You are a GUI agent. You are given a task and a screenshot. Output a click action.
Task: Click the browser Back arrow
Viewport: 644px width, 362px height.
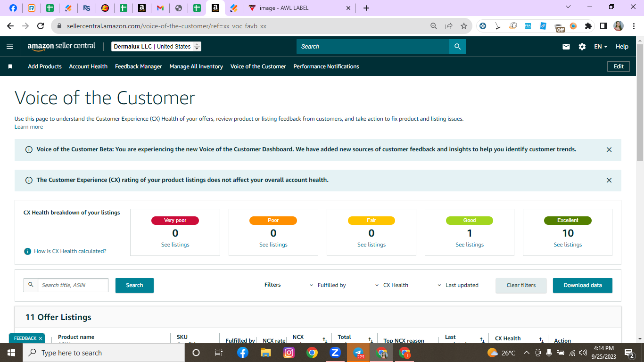10,26
